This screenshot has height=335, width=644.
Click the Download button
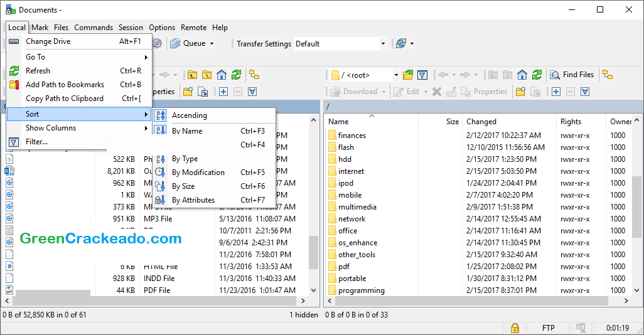tap(355, 92)
